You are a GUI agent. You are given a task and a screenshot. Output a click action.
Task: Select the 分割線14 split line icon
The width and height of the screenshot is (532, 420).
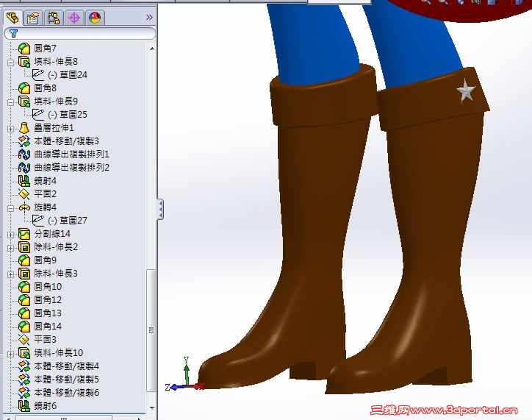tap(24, 234)
